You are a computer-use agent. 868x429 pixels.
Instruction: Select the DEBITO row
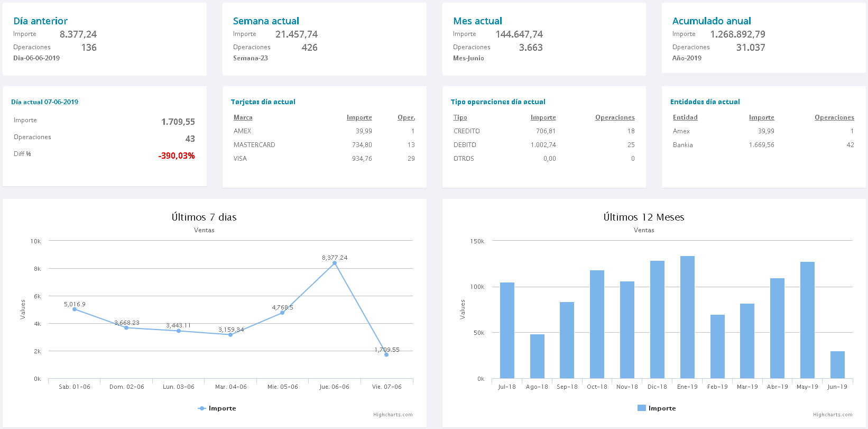coord(544,145)
